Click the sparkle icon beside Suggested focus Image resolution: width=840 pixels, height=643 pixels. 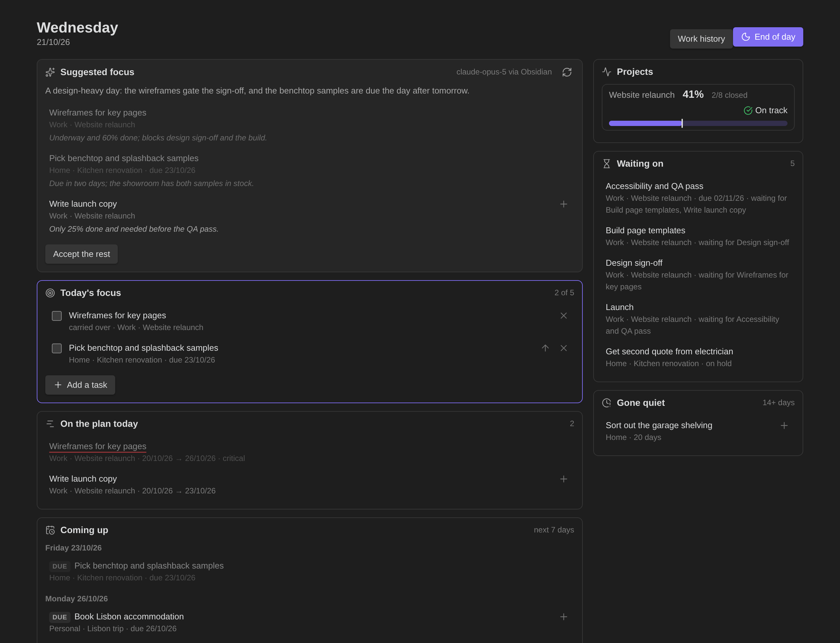pyautogui.click(x=50, y=72)
